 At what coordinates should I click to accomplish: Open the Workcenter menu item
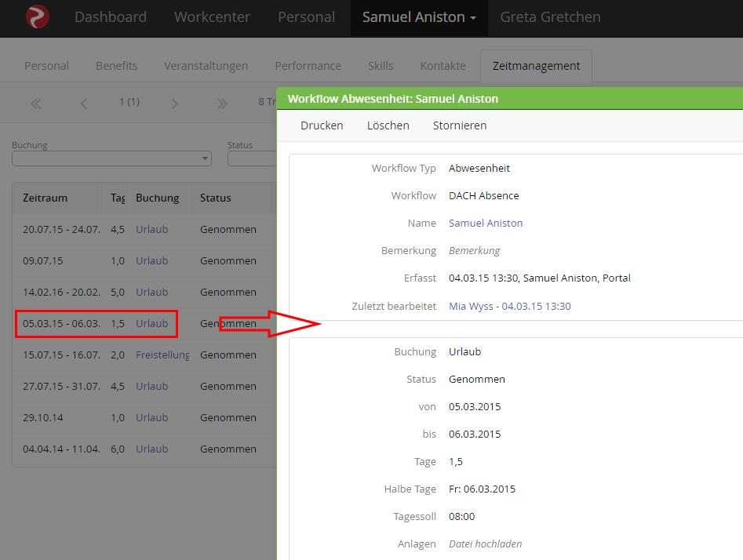coord(212,17)
